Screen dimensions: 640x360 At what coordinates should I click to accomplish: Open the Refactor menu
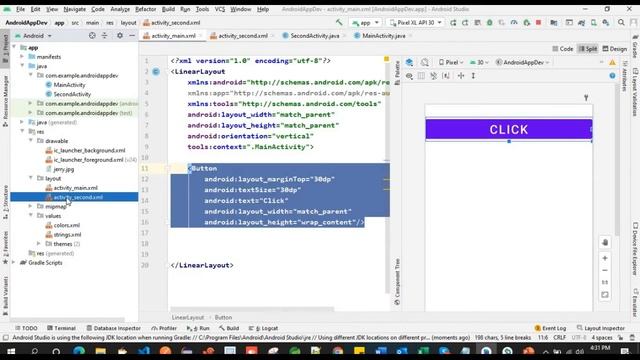click(145, 9)
